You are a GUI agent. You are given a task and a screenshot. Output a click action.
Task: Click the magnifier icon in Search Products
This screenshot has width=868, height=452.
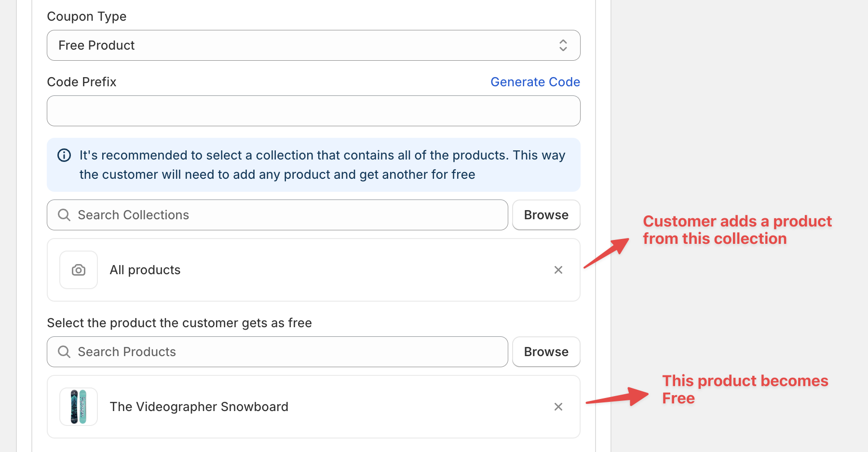[x=64, y=352]
